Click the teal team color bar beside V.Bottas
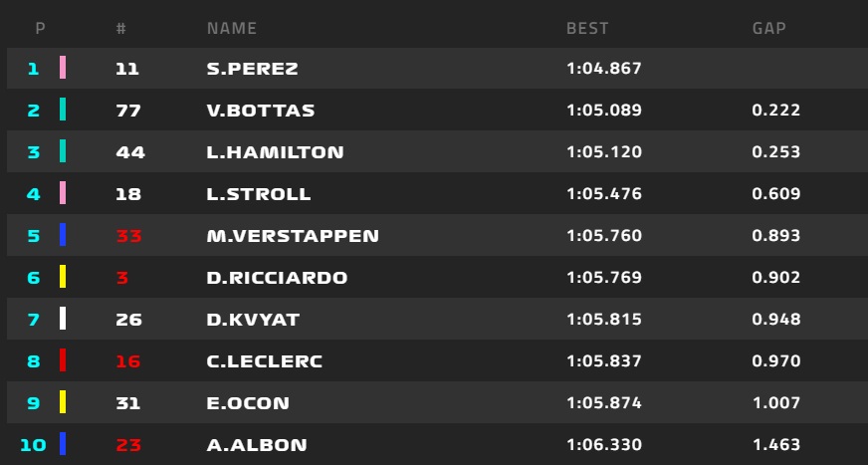Image resolution: width=868 pixels, height=465 pixels. click(x=63, y=110)
